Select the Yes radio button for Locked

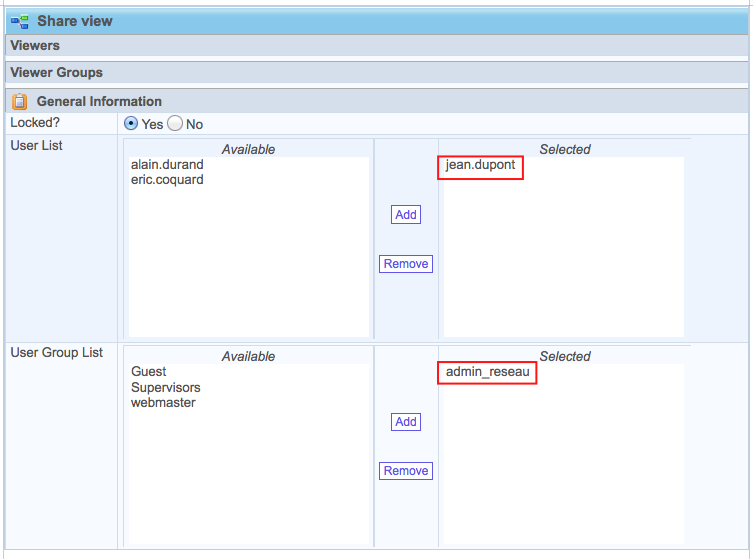click(x=131, y=124)
